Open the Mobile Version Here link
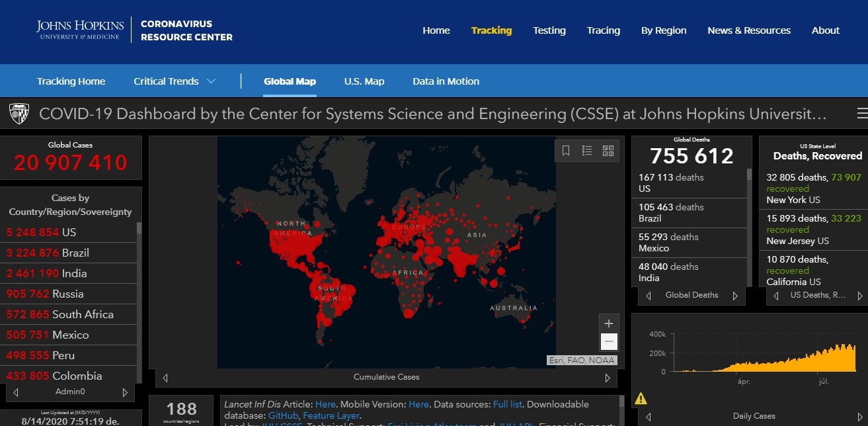The height and width of the screenshot is (426, 868). [418, 404]
